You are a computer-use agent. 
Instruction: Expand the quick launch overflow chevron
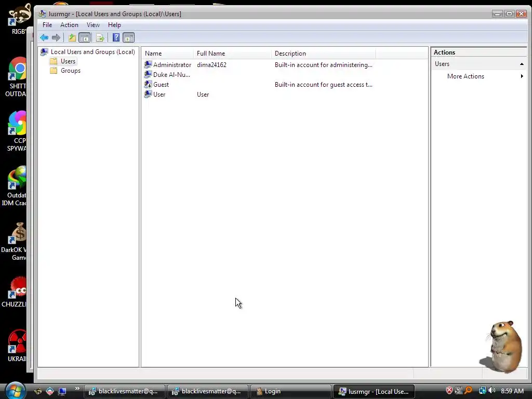[77, 388]
